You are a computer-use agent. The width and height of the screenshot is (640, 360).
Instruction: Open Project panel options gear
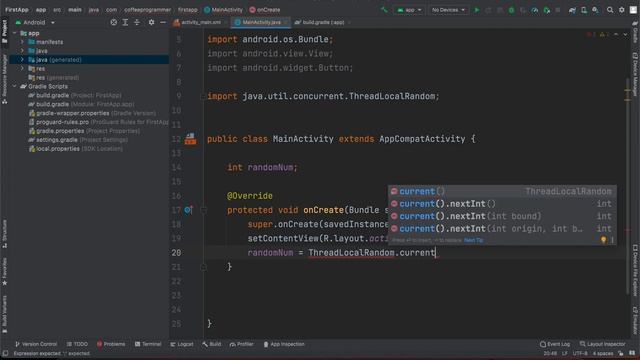[151, 22]
